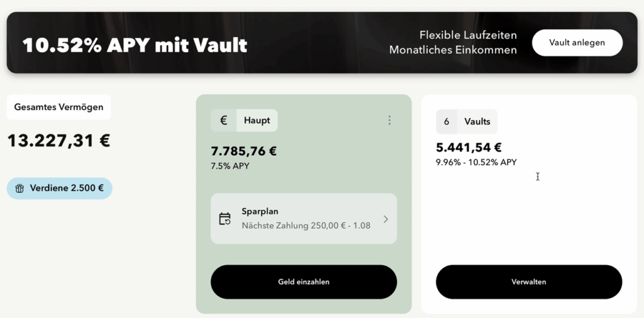
Task: Select the Haupt account label
Action: [257, 121]
